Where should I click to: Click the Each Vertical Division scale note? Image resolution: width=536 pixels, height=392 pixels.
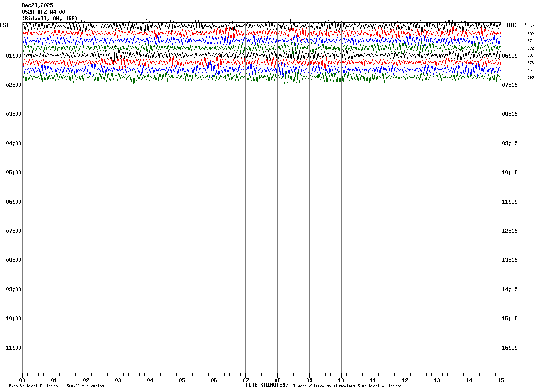(56, 386)
